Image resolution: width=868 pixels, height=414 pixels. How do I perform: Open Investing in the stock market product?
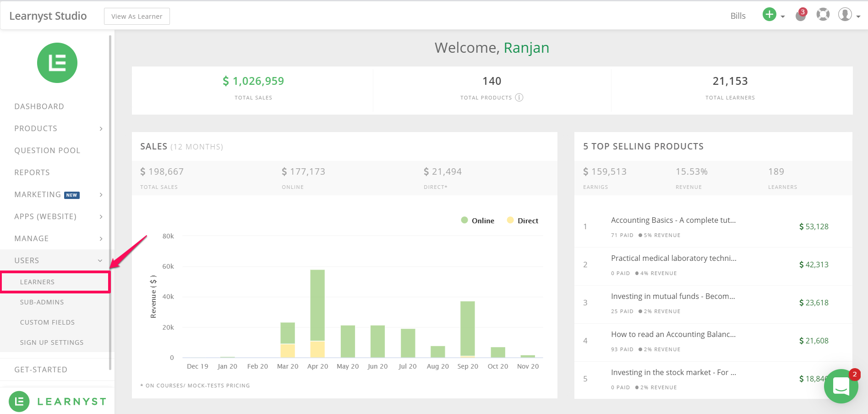click(x=673, y=372)
